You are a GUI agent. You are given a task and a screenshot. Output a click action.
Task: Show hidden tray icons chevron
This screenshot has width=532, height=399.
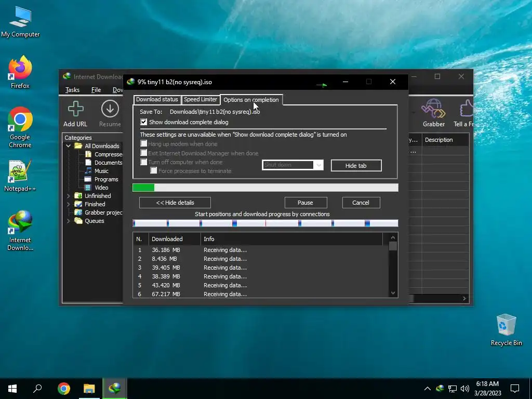428,389
